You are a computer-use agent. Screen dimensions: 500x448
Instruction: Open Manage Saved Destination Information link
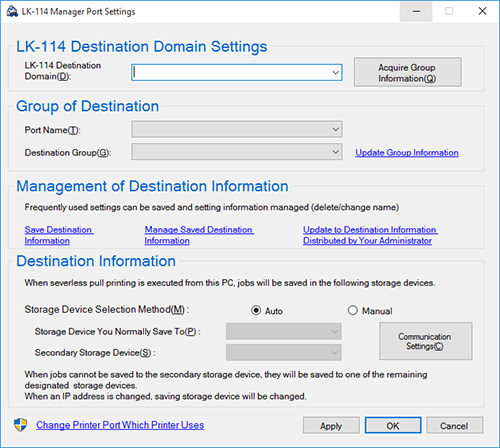[199, 235]
